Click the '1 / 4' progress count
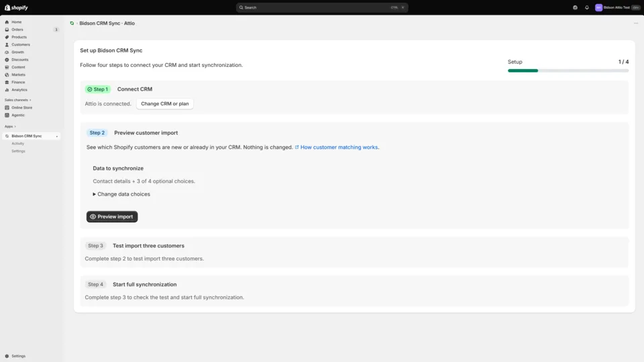The height and width of the screenshot is (362, 644). click(x=623, y=62)
